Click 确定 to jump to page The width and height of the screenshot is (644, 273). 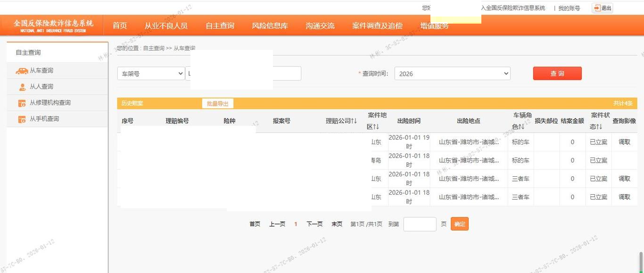pyautogui.click(x=459, y=224)
